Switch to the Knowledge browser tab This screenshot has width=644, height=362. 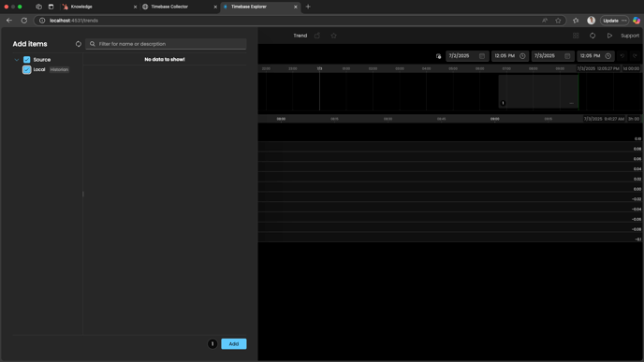coord(99,7)
